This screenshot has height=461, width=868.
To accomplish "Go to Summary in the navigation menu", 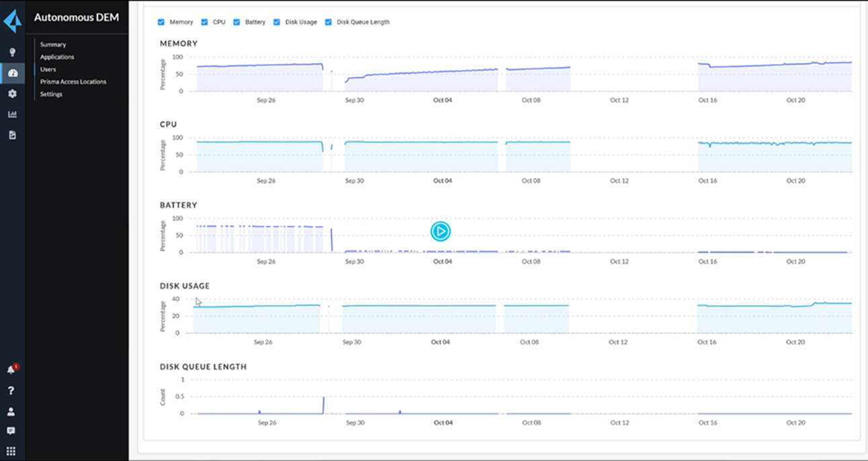I will point(53,44).
